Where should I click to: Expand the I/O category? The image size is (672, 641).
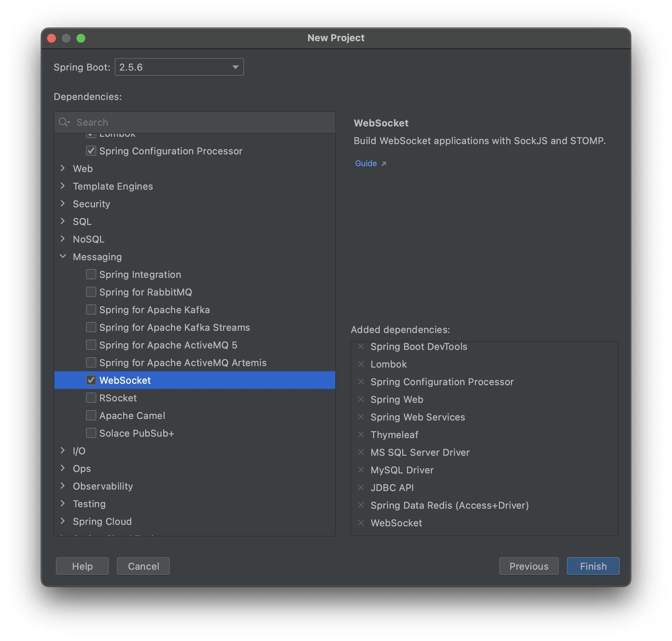(x=63, y=450)
